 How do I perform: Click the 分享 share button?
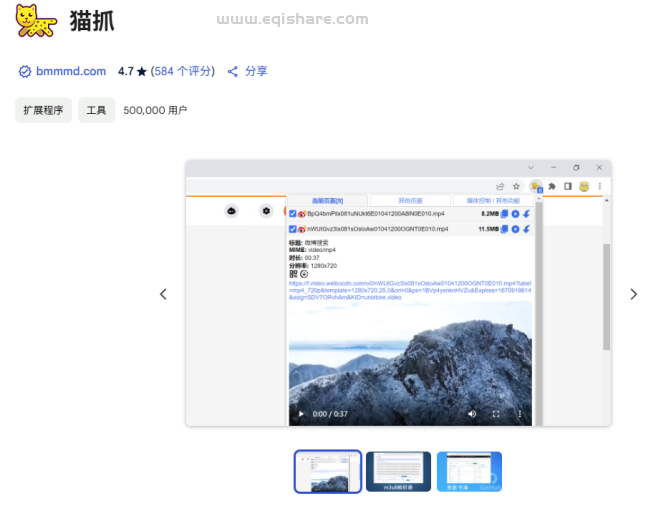(x=247, y=71)
